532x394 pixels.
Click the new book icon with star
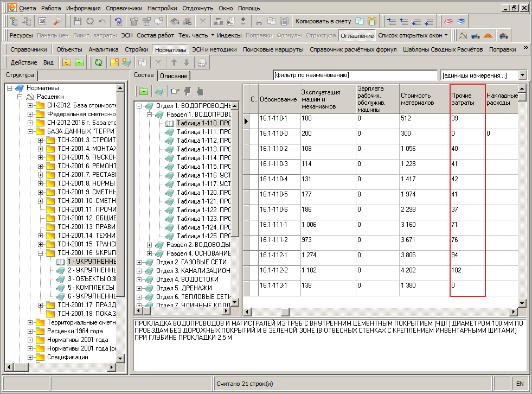(x=127, y=62)
